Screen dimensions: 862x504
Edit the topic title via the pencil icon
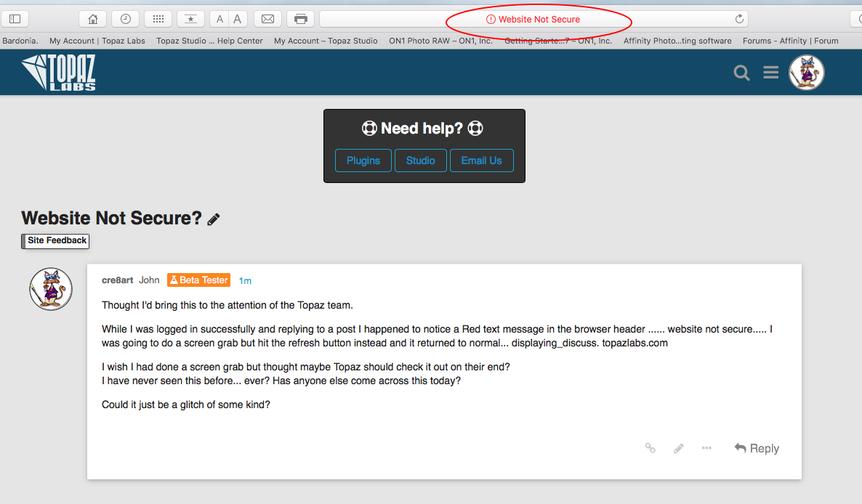tap(213, 218)
